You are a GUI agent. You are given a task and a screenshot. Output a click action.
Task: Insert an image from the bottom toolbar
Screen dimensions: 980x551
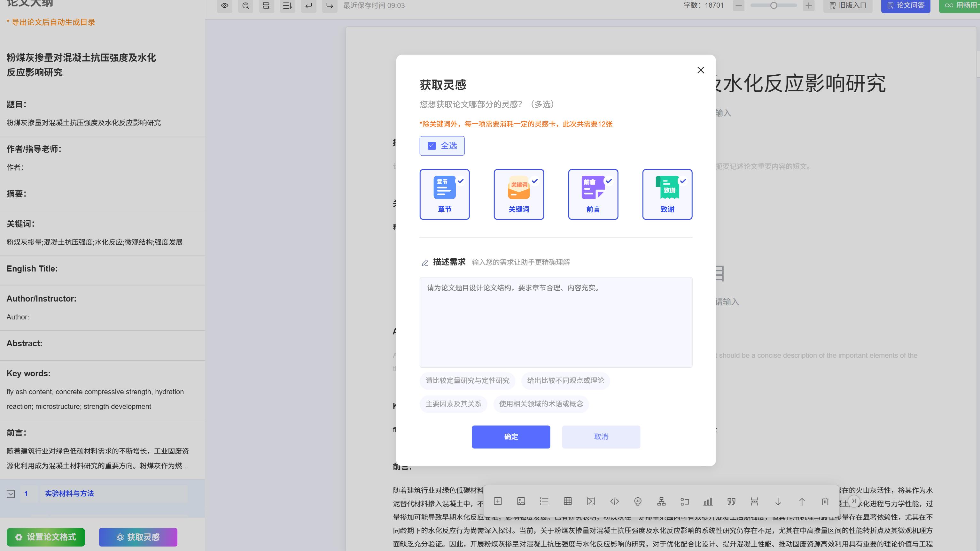[x=521, y=501]
